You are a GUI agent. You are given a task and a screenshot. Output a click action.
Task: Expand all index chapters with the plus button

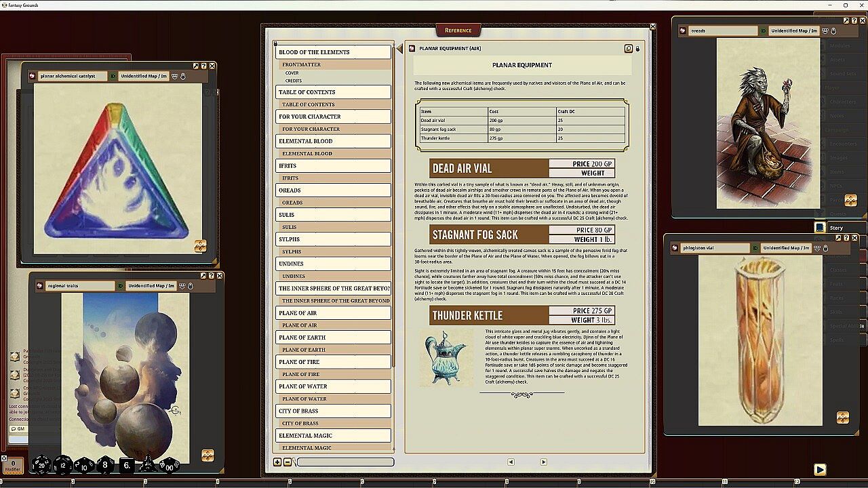pos(277,462)
